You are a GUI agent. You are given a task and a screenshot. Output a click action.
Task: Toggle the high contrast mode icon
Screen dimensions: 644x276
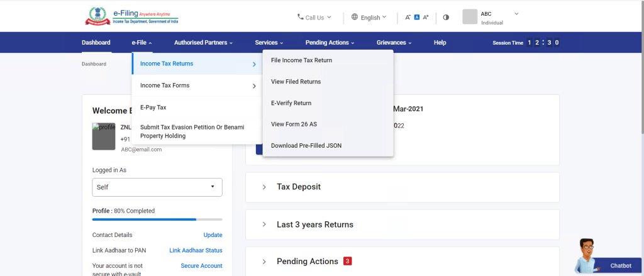pos(446,18)
